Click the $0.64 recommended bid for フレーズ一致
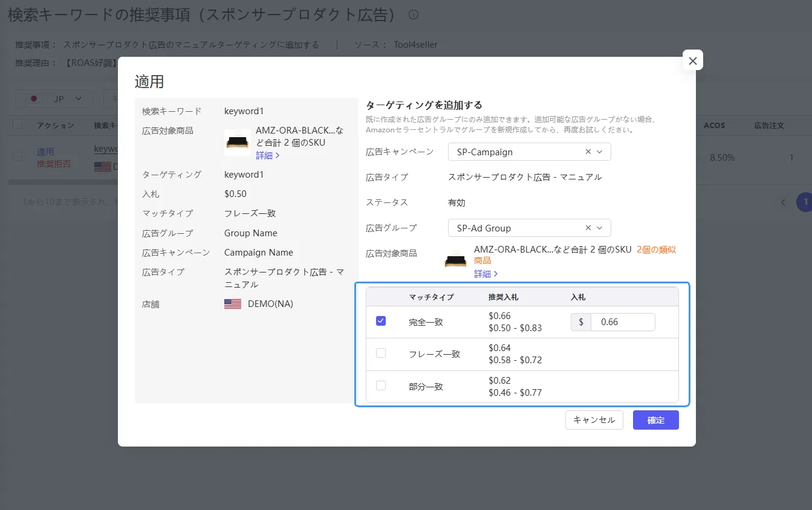The width and height of the screenshot is (812, 510). (499, 348)
